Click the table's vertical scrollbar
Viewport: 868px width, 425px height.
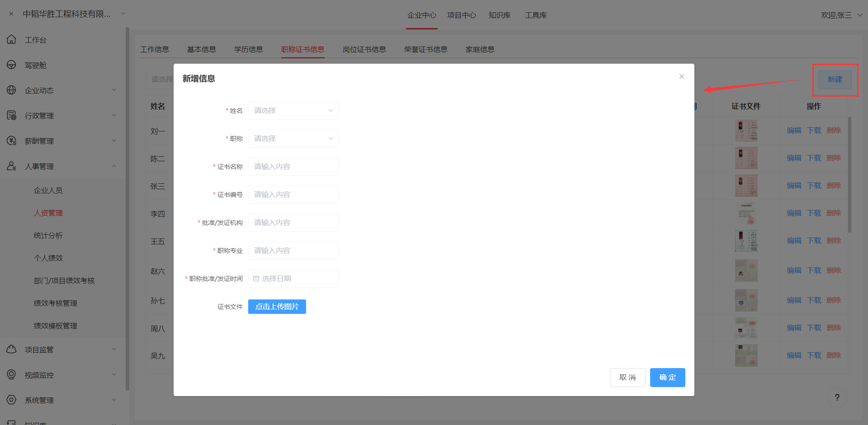click(850, 175)
